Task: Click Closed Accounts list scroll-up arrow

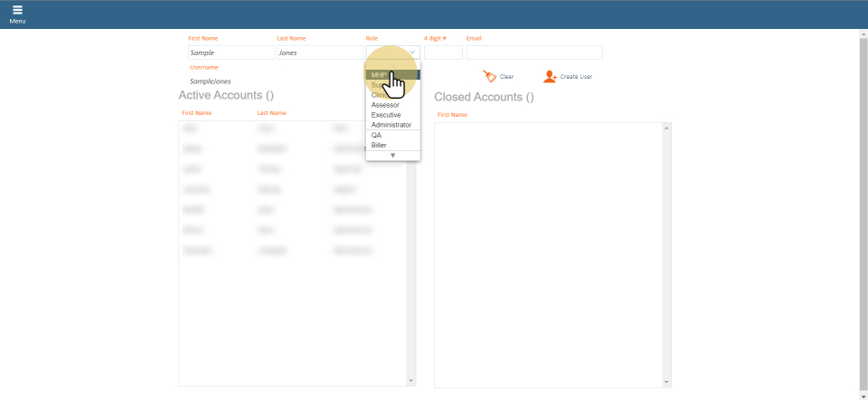Action: pyautogui.click(x=667, y=128)
